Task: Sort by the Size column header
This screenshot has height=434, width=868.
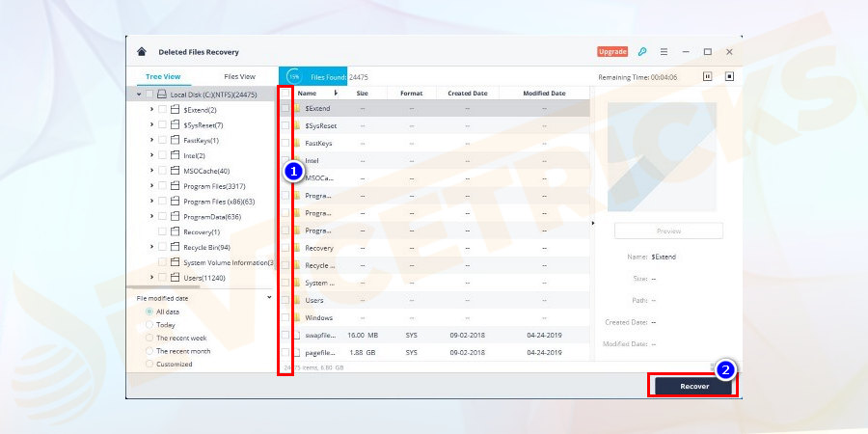Action: coord(362,93)
